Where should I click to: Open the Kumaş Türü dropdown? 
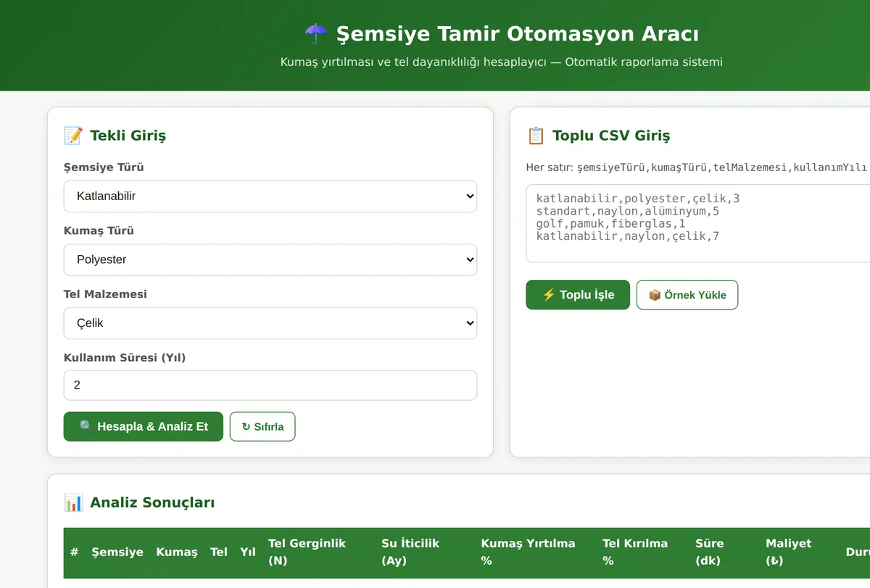(x=270, y=260)
